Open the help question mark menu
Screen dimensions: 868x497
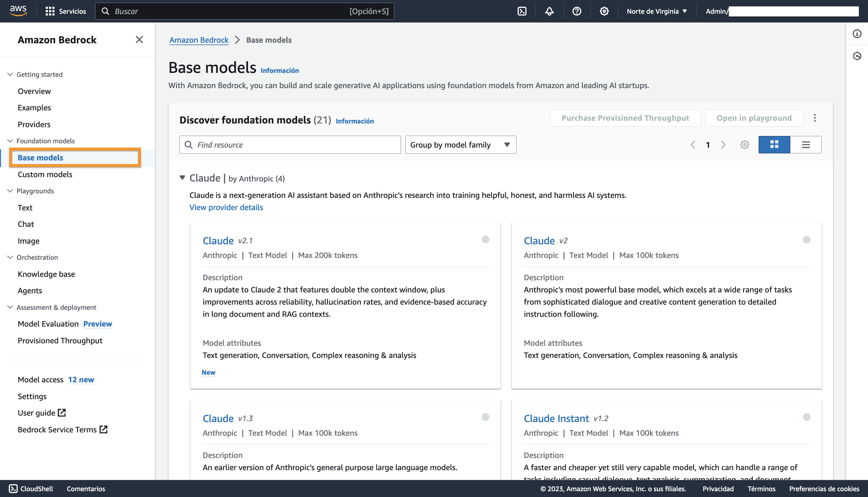coord(576,11)
